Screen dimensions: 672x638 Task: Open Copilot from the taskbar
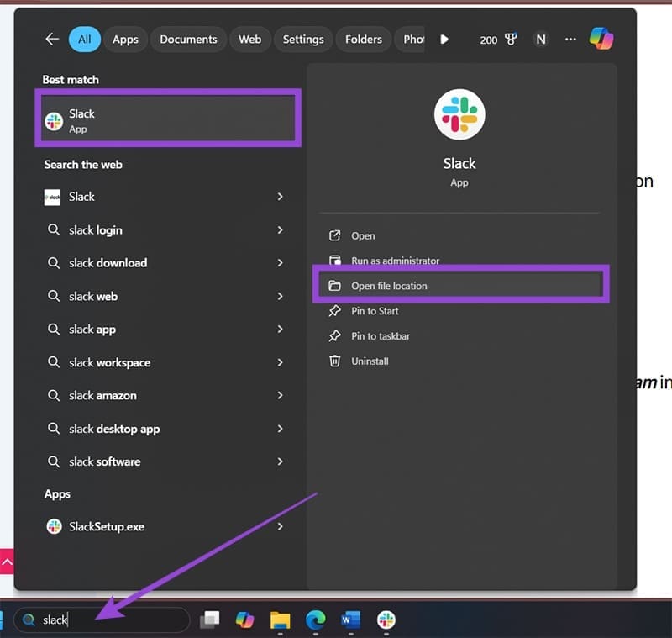tap(245, 620)
